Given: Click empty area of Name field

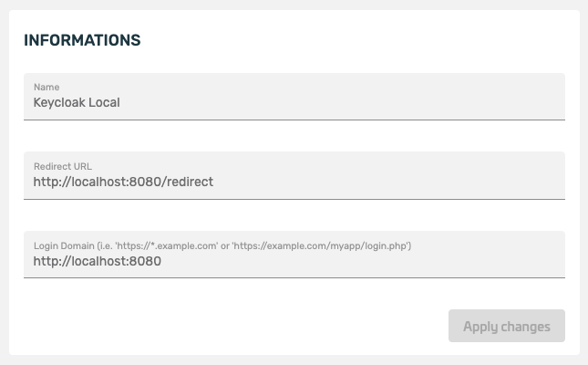Looking at the screenshot, I should click(365, 102).
